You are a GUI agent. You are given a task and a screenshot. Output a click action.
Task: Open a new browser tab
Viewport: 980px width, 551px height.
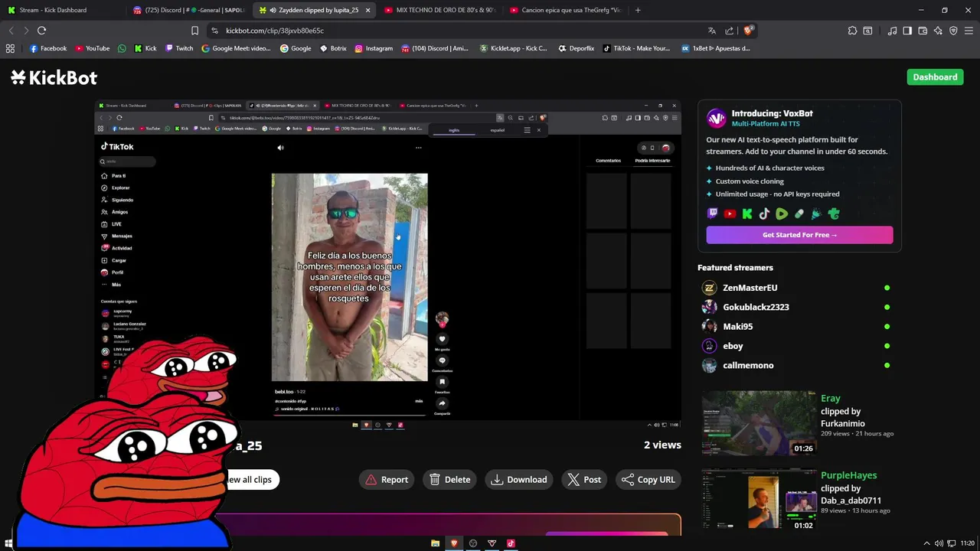coord(638,10)
